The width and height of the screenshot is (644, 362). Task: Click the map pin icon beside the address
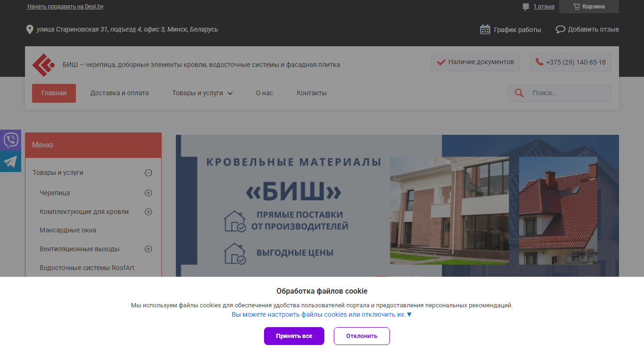30,30
